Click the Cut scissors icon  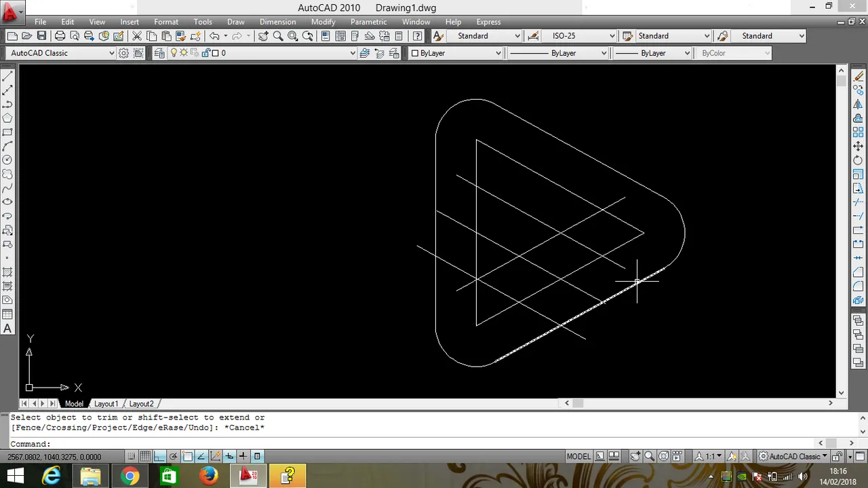pyautogui.click(x=137, y=36)
